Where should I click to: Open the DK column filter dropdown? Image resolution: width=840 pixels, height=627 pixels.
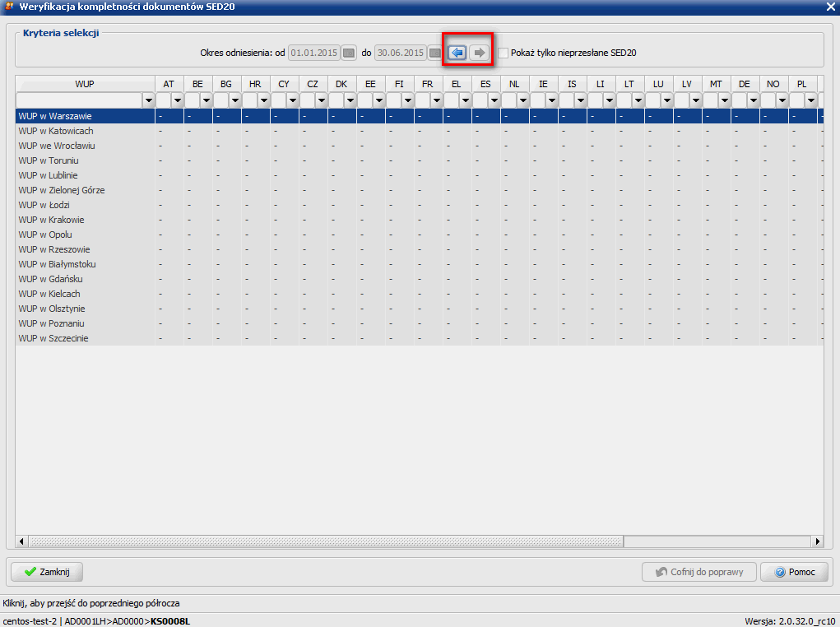[351, 100]
